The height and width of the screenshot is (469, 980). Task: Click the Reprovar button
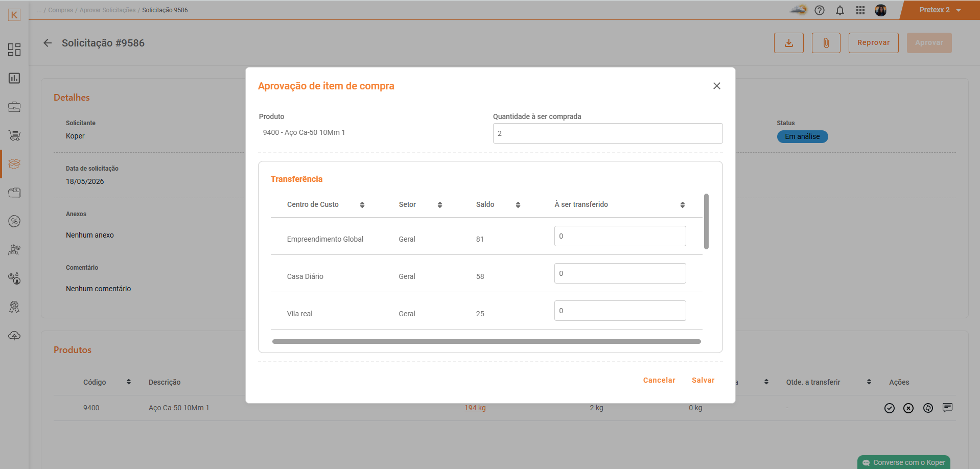pos(874,43)
